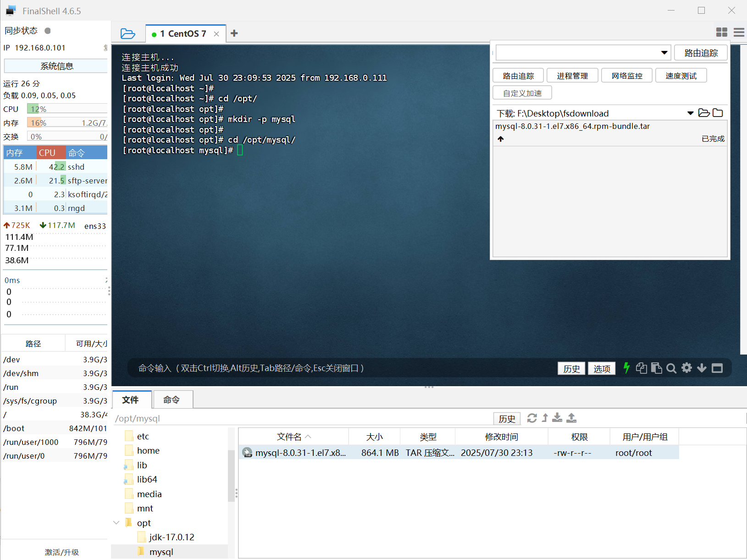Screen dimensions: 747x560
Task: Expand the download path dropdown arrow
Action: pos(690,113)
